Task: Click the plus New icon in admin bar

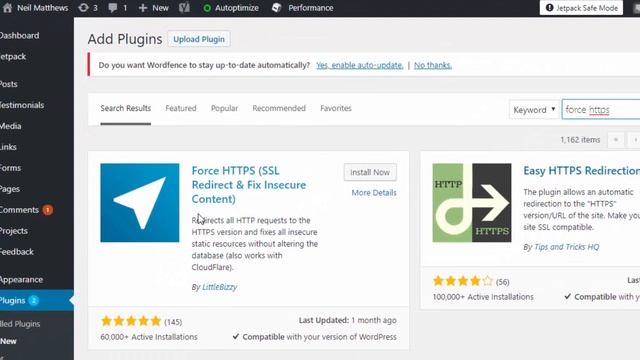Action: pyautogui.click(x=142, y=8)
